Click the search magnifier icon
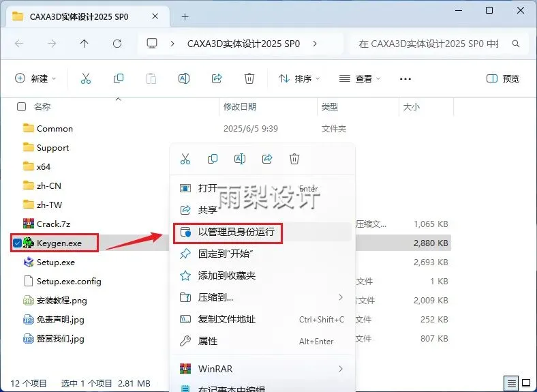This screenshot has height=392, width=537. [x=515, y=44]
